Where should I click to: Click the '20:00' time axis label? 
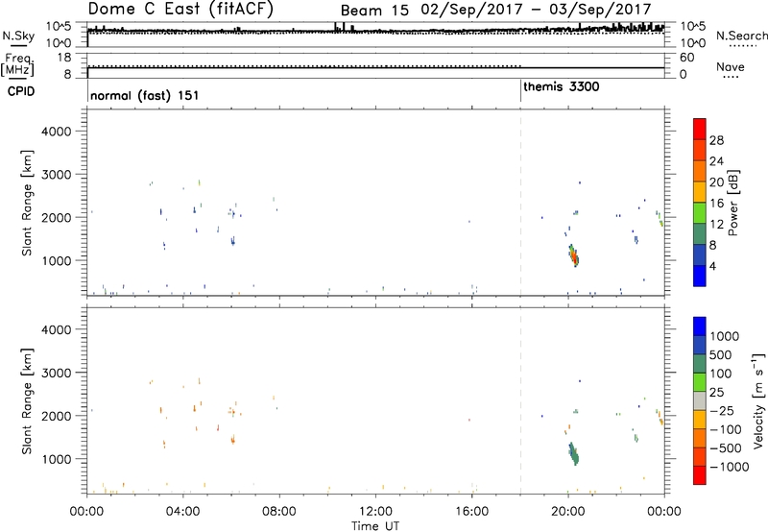pyautogui.click(x=568, y=512)
